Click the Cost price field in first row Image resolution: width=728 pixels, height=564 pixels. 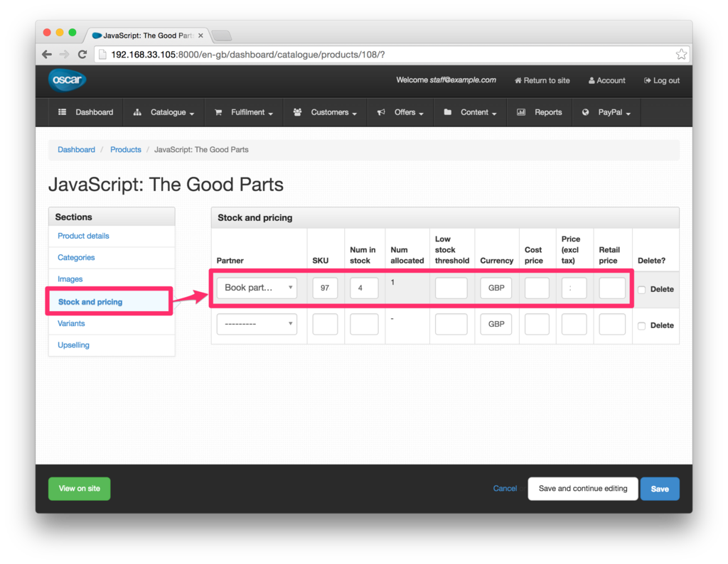[537, 288]
